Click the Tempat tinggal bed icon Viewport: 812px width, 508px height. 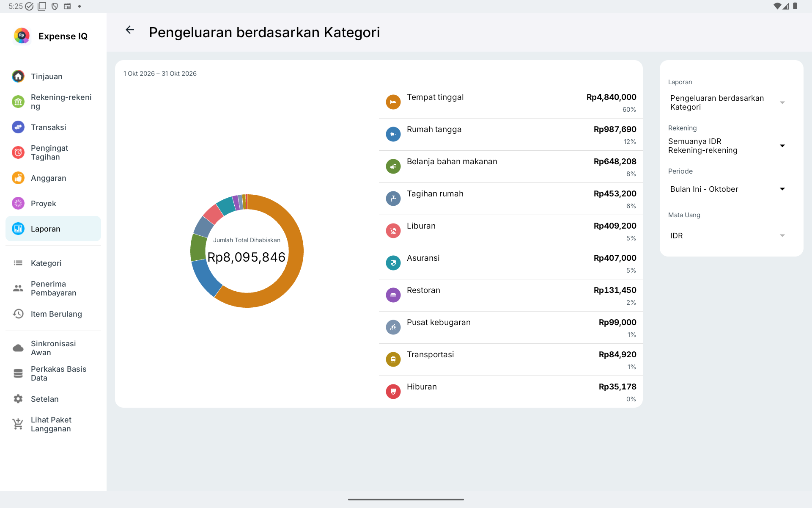pos(393,102)
